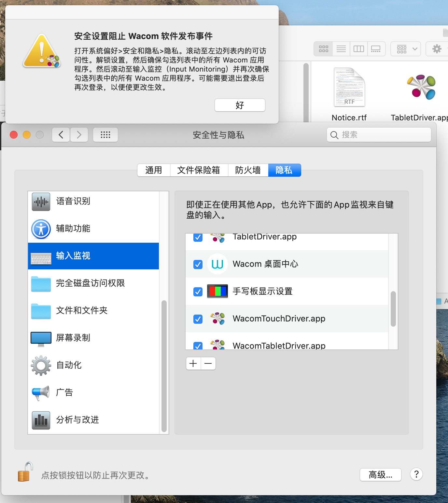Switch Finder to column view
The height and width of the screenshot is (503, 448).
click(359, 49)
